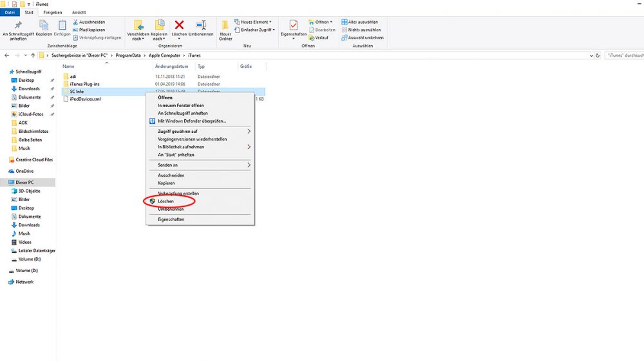This screenshot has width=644, height=363.
Task: Expand the address bar history dropdown
Action: coord(591,55)
